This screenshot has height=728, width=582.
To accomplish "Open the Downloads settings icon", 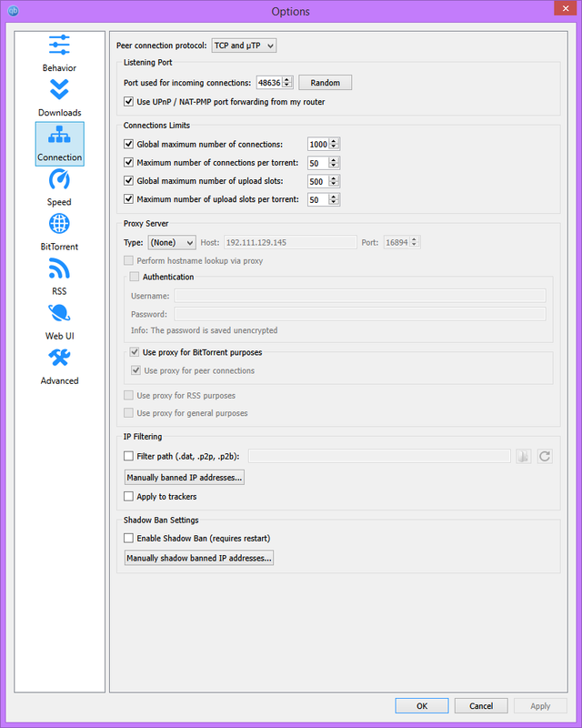I will click(x=59, y=89).
